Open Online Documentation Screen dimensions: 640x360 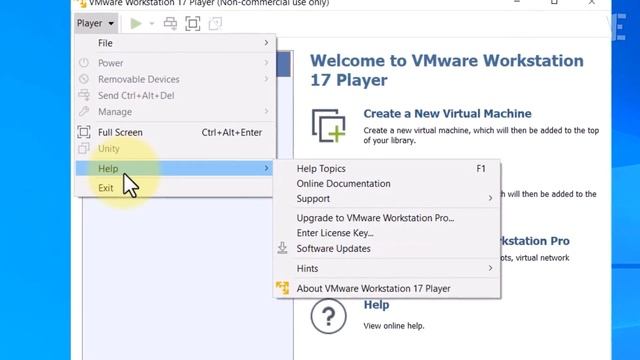[387, 184]
